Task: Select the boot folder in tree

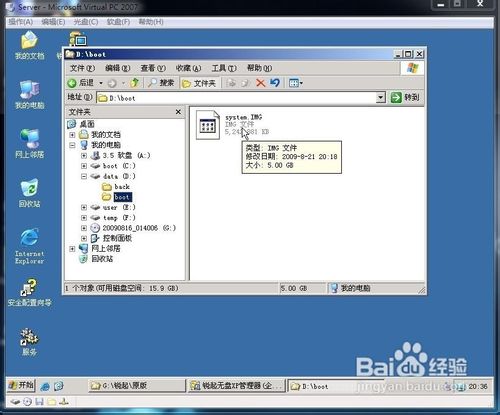Action: [x=122, y=197]
